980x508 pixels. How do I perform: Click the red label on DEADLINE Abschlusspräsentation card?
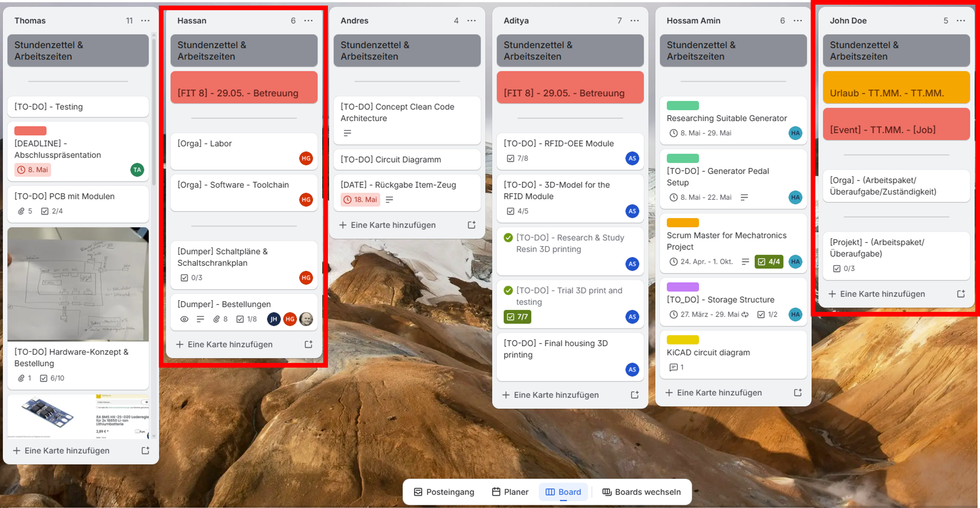click(30, 130)
